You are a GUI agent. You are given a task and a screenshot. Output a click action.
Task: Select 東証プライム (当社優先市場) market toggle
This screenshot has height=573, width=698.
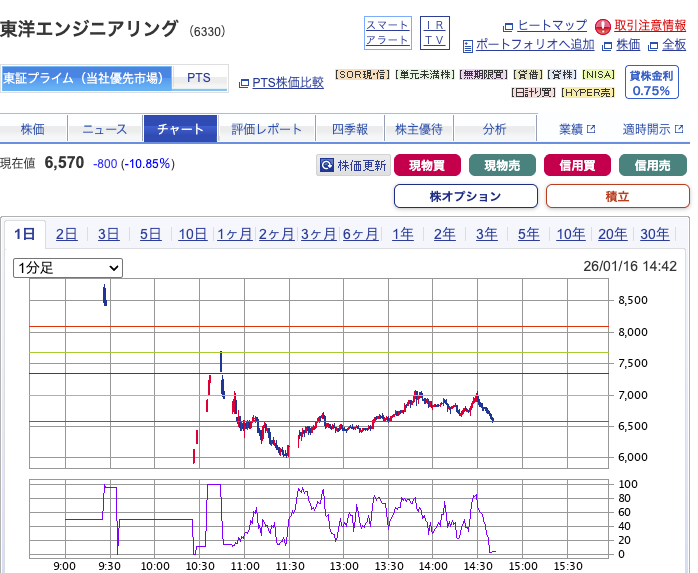pyautogui.click(x=85, y=78)
